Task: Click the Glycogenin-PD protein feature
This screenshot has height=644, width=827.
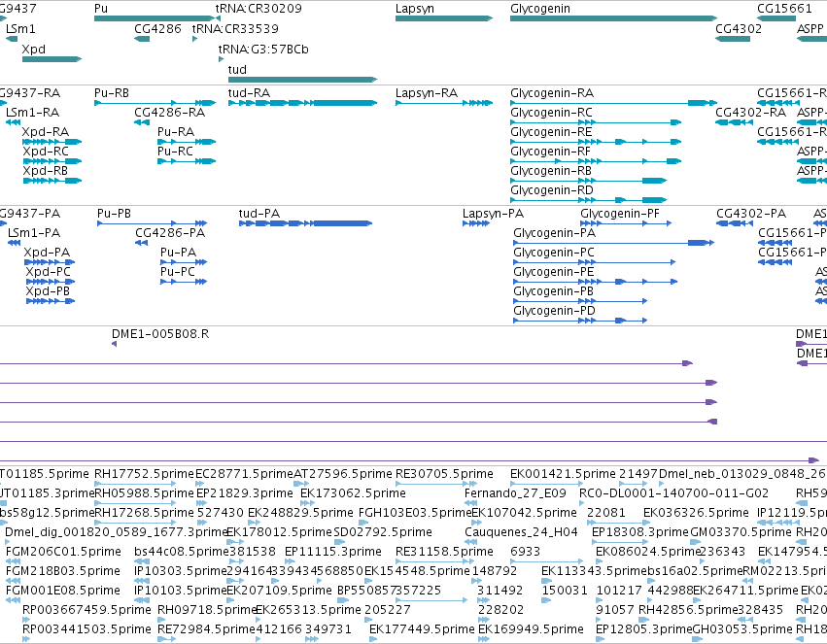Action: (580, 321)
